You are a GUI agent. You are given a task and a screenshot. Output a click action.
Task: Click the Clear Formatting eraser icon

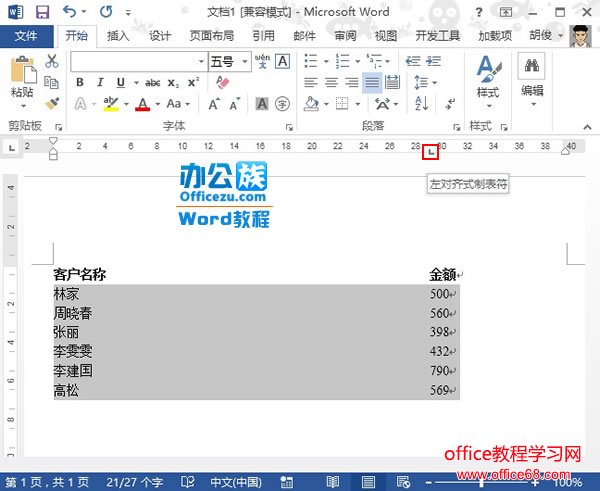click(222, 82)
